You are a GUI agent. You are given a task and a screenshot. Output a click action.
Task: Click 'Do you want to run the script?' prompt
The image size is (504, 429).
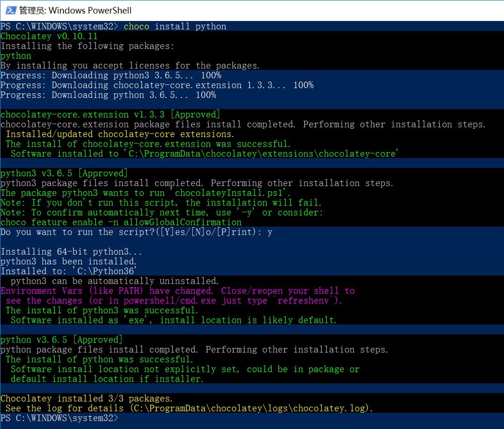[x=136, y=232]
